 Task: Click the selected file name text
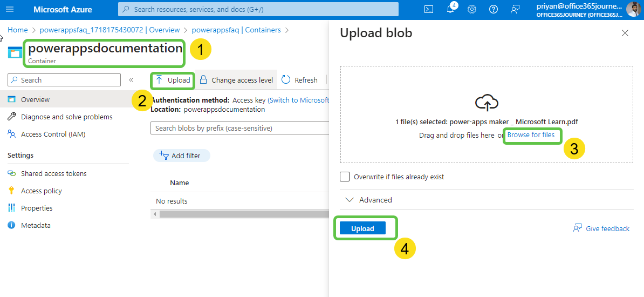(514, 122)
